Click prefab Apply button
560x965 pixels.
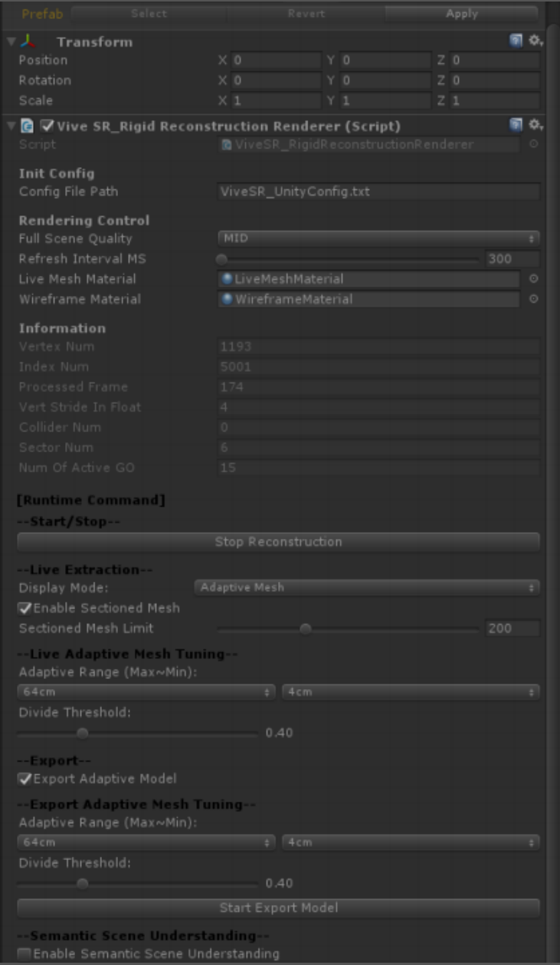[461, 14]
